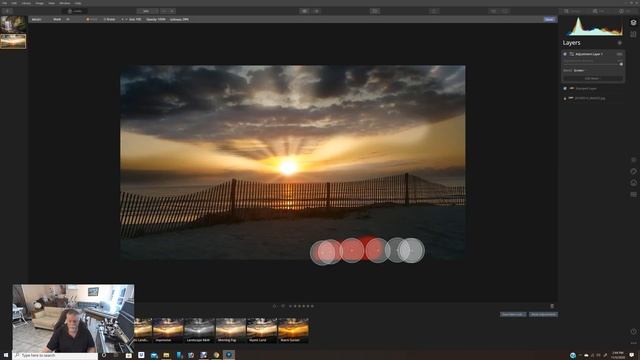Viewport: 640px width, 360px height.
Task: Open the Professional tools tab icon
Action: pos(633,194)
